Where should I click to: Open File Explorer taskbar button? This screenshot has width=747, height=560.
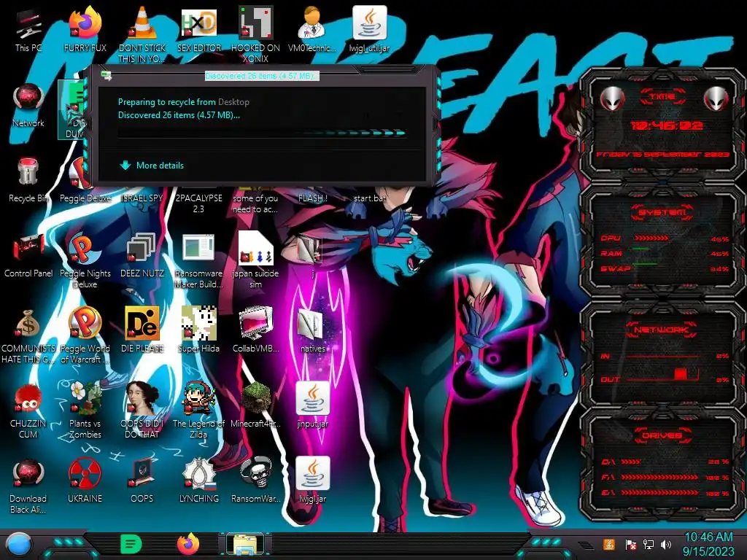245,544
